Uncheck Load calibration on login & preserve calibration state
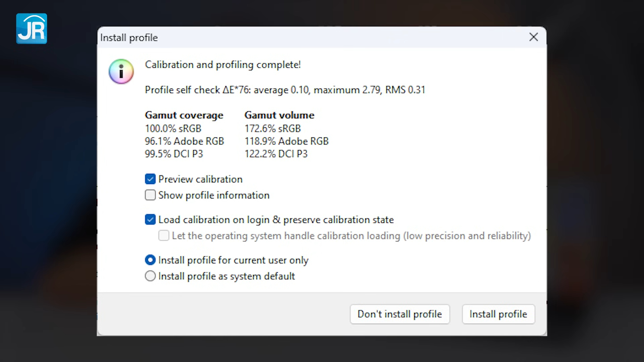Viewport: 644px width, 362px height. pos(150,220)
